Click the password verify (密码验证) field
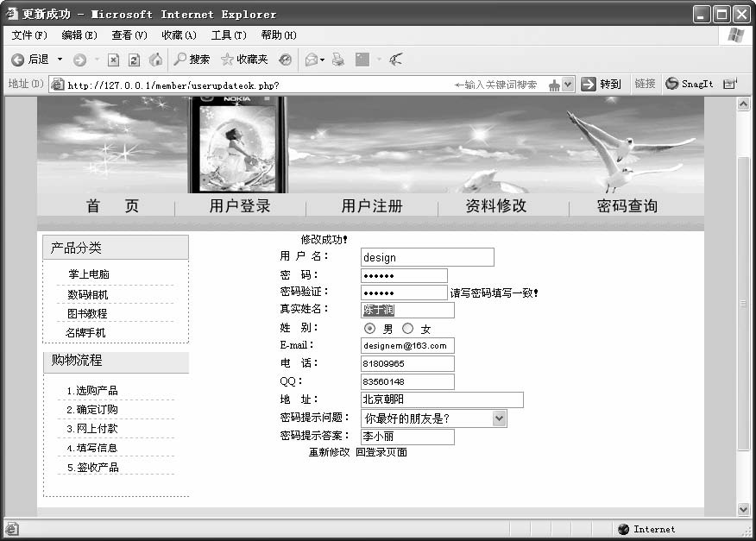756x541 pixels. [x=404, y=293]
